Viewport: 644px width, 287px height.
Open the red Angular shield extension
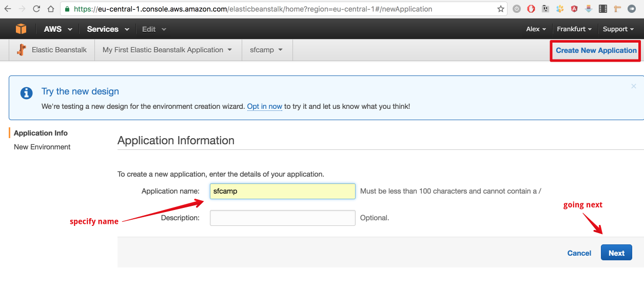(x=574, y=9)
